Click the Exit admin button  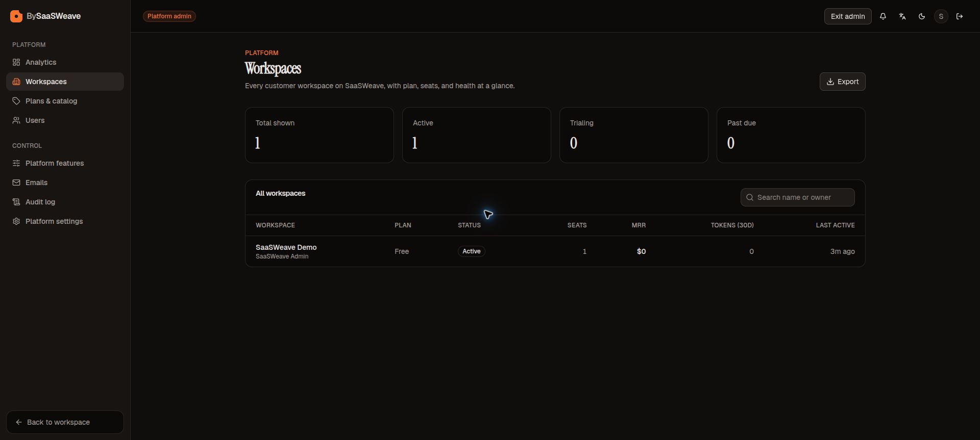[848, 16]
